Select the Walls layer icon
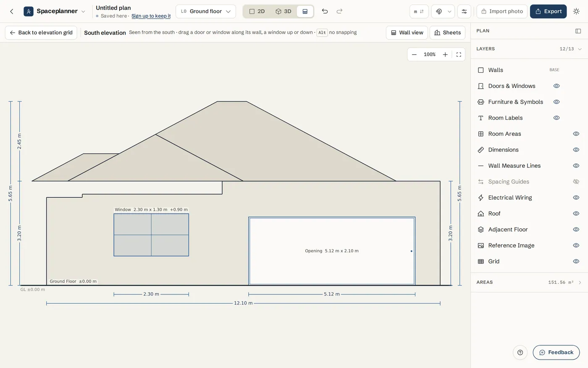Screen dimensions: 588x368 point(481,70)
